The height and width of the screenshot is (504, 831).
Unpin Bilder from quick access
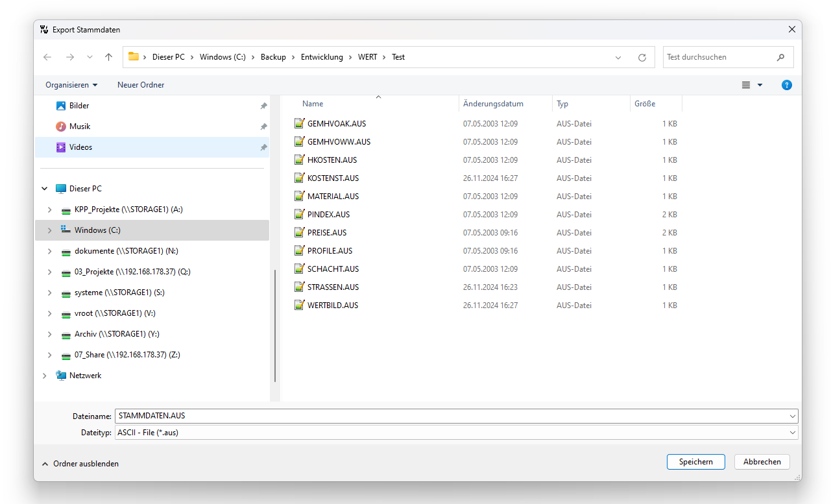263,106
